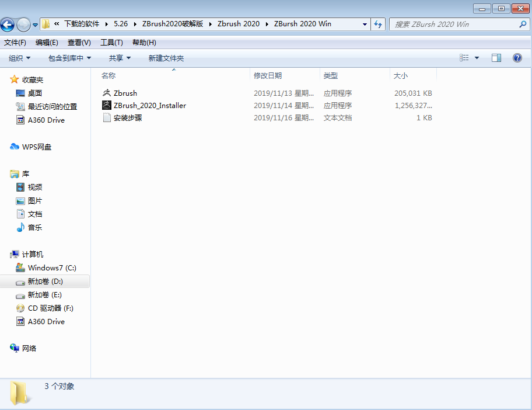Expand the arrow after 5.26 breadcrumb
Viewport: 532px width, 410px height.
click(135, 24)
